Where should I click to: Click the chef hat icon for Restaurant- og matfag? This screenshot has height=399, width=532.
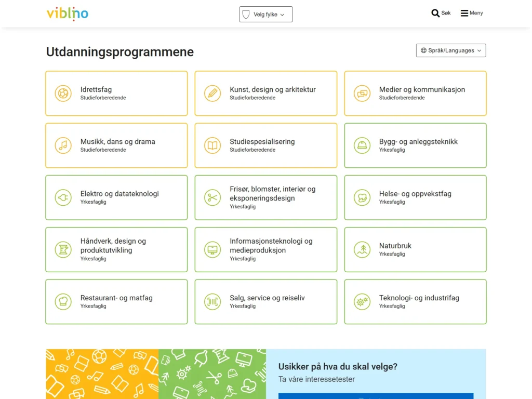tap(63, 302)
